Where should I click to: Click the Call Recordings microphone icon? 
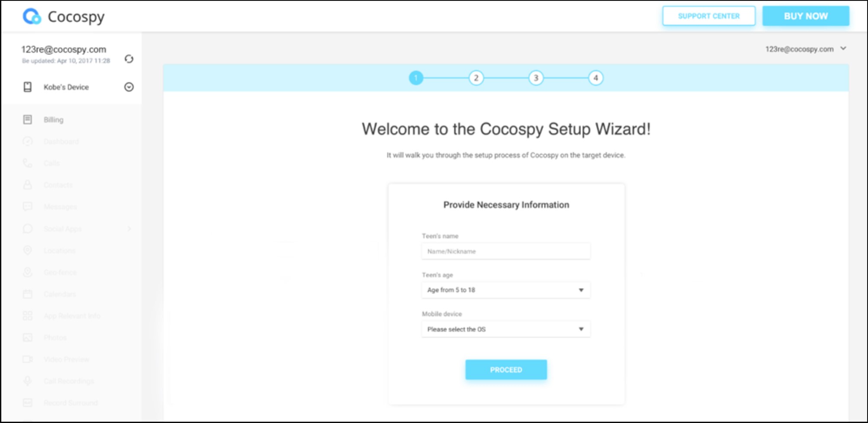click(x=27, y=381)
